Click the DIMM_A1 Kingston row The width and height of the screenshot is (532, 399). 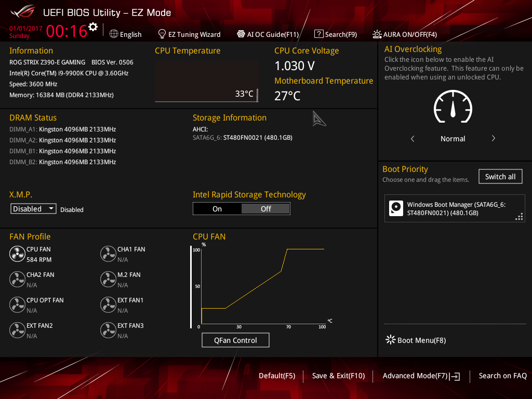(x=63, y=129)
